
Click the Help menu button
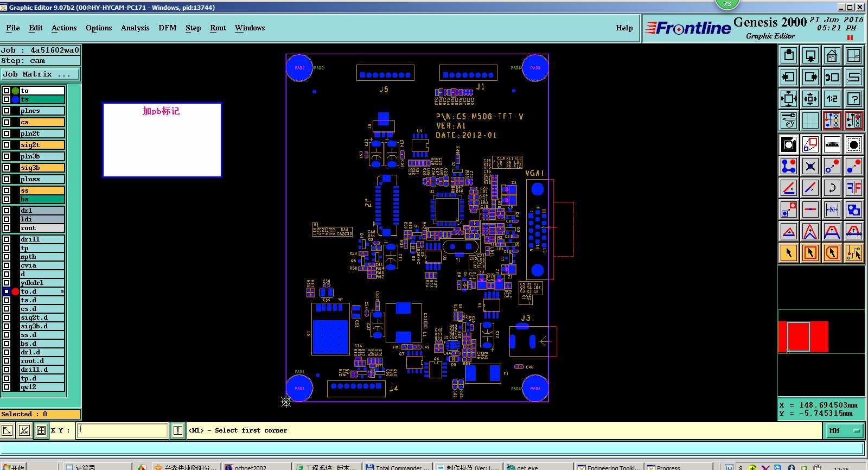pos(624,28)
